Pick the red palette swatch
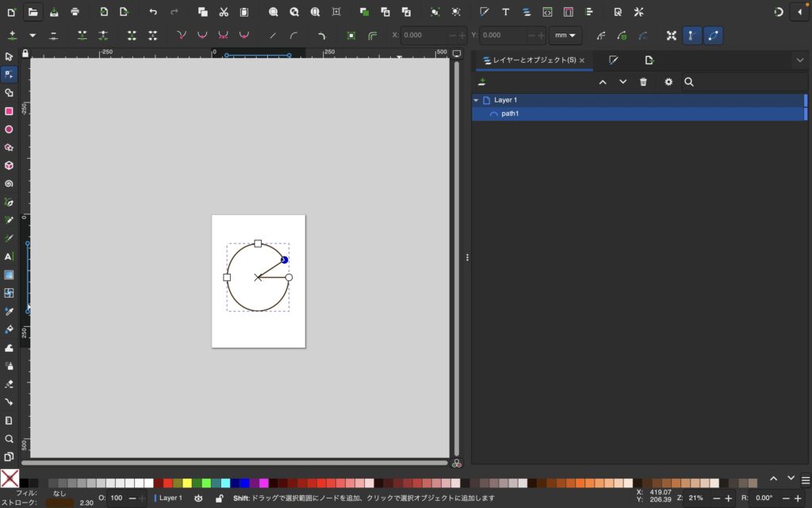Screen dimensions: 812x508 (x=168, y=483)
